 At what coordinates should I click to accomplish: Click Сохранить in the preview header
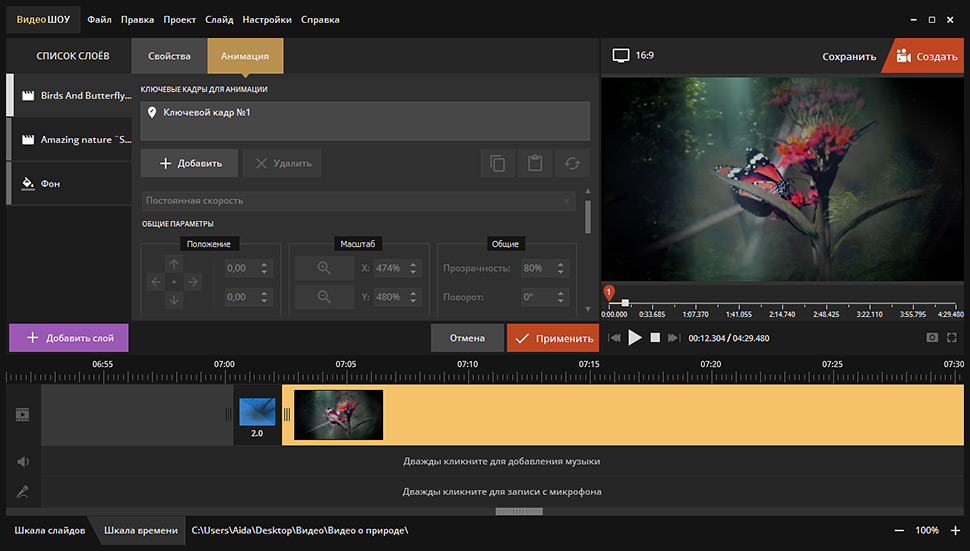click(849, 56)
